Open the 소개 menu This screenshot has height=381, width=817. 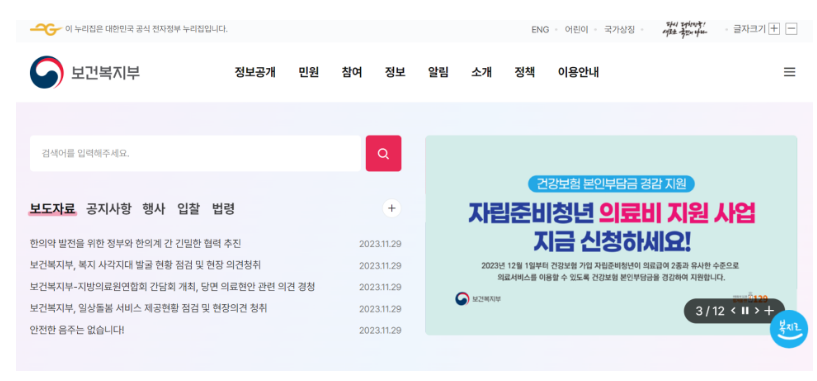click(481, 72)
